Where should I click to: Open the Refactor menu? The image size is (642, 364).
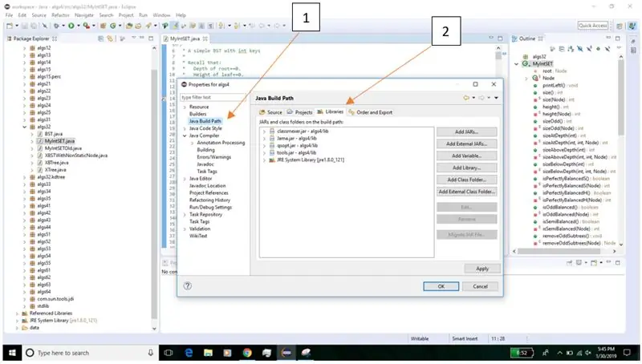tap(61, 15)
